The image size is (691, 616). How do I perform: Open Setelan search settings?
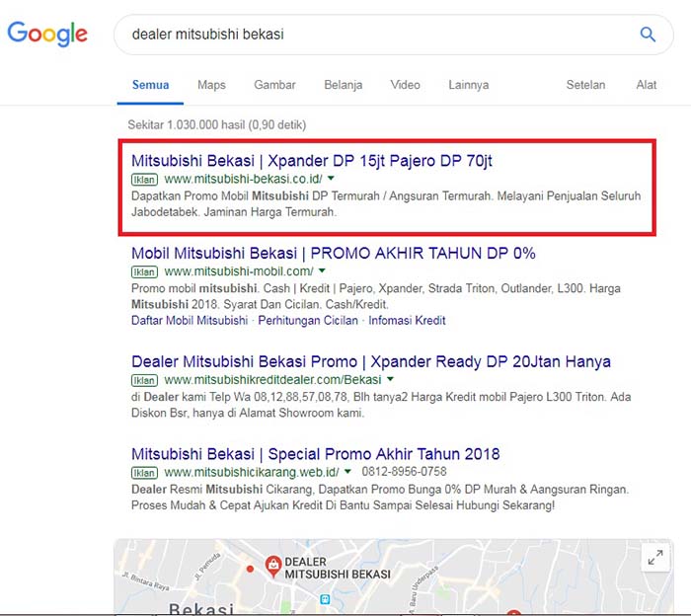coord(585,85)
